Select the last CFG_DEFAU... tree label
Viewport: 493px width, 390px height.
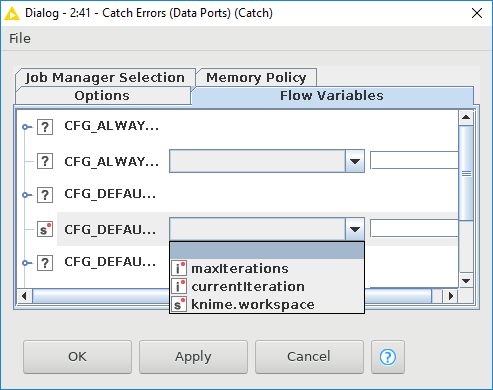(x=110, y=262)
